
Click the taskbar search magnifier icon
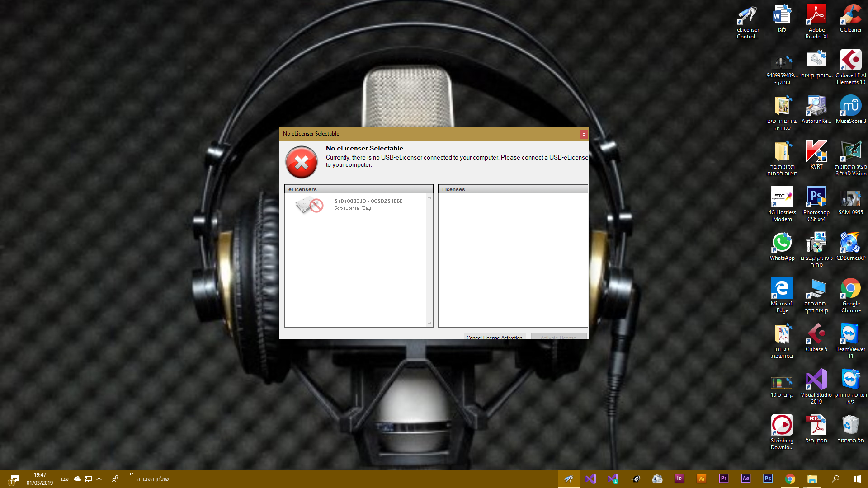[x=835, y=479]
